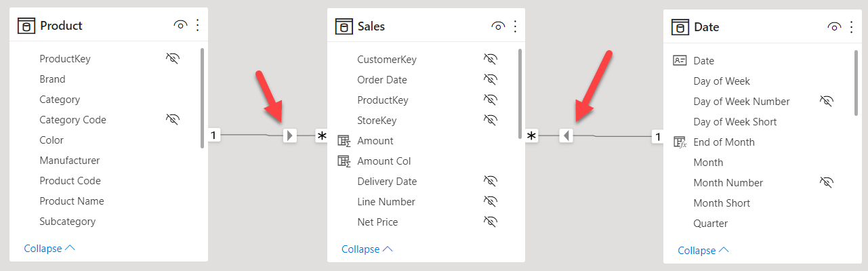The height and width of the screenshot is (271, 868).
Task: Click the Product table header icon
Action: click(x=26, y=26)
